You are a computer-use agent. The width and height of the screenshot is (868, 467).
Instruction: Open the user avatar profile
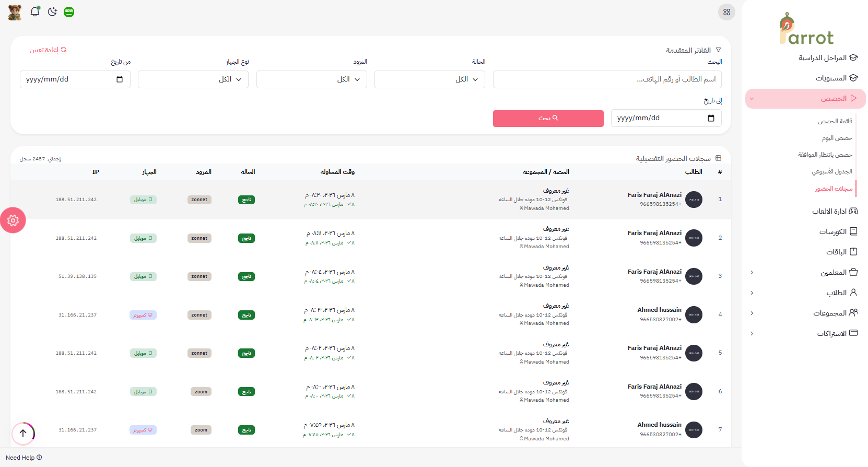tap(15, 12)
